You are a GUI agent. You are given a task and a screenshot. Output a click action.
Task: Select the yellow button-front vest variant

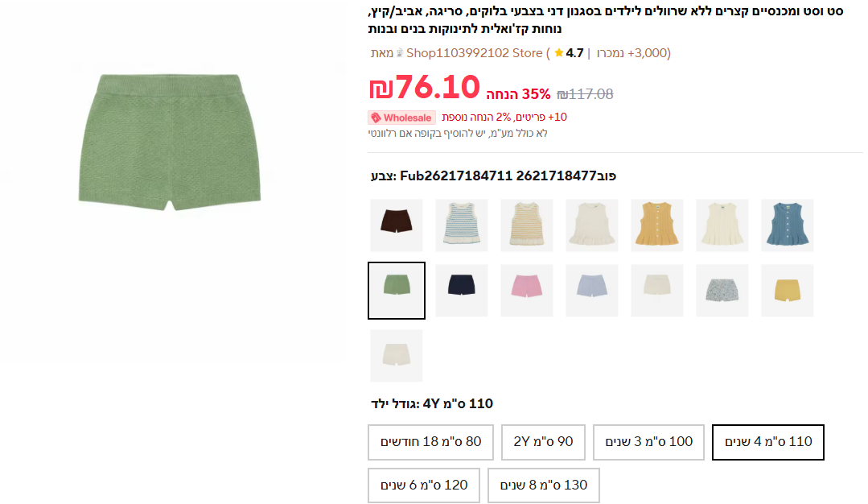656,225
